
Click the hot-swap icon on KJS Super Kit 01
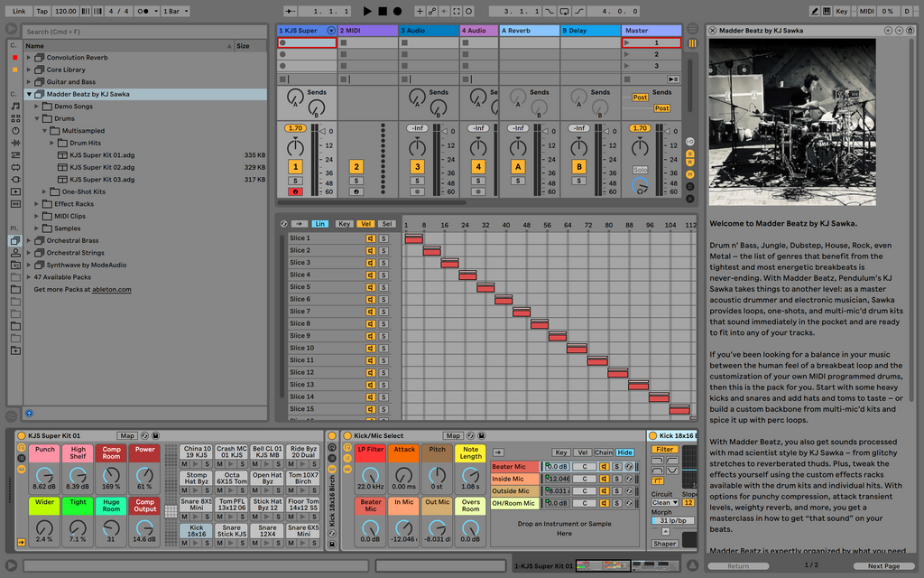[145, 436]
